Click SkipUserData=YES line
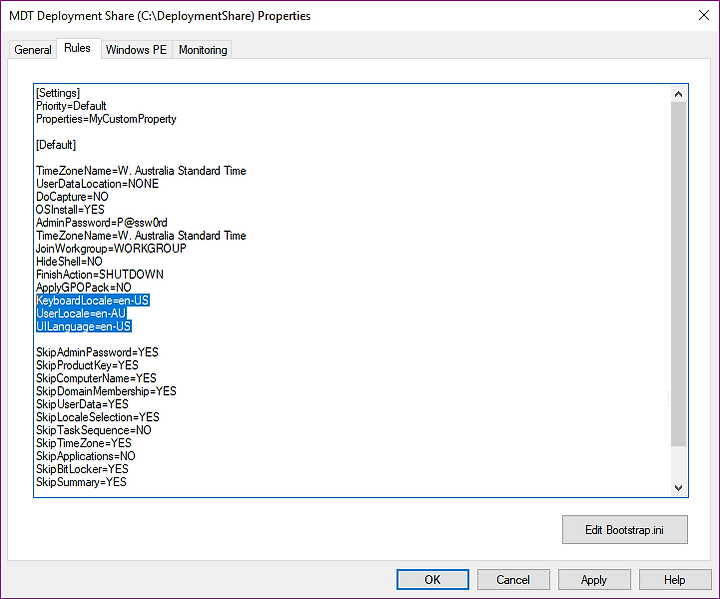Viewport: 720px width, 599px height. pyautogui.click(x=82, y=404)
